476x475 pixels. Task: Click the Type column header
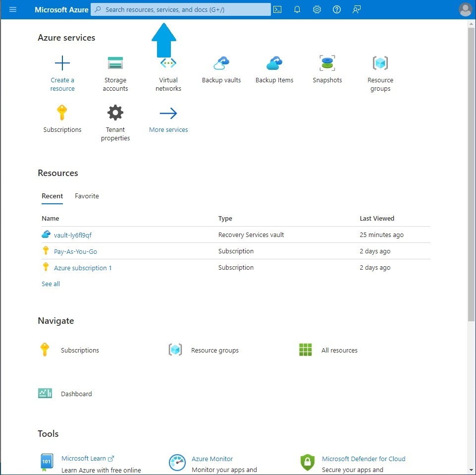[x=225, y=219]
